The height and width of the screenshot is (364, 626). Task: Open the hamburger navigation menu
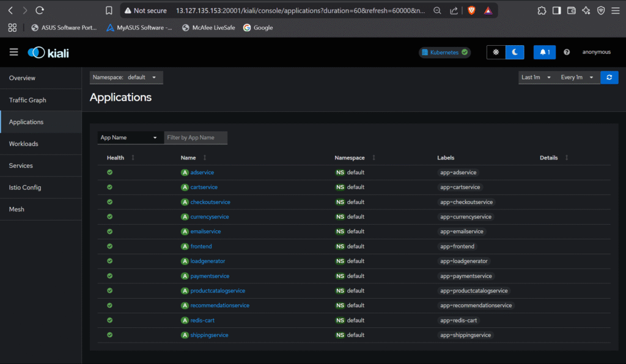(x=13, y=53)
